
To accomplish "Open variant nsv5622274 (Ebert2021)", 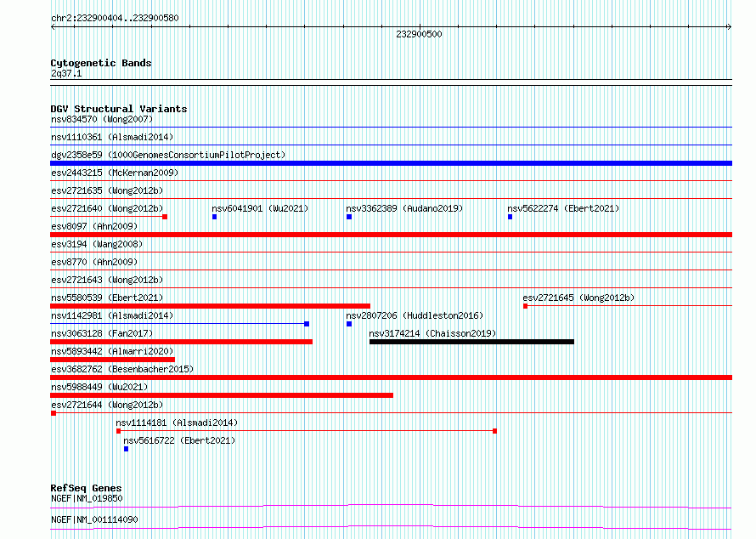I will 563,208.
